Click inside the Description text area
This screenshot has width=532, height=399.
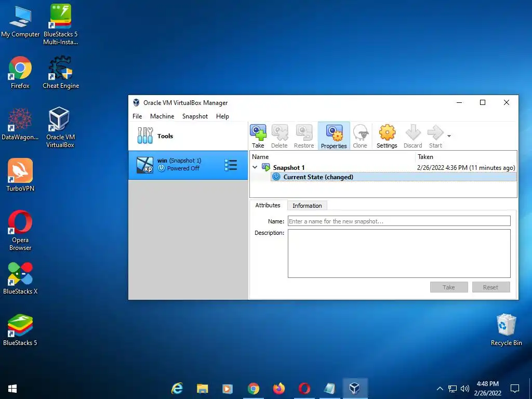point(399,254)
